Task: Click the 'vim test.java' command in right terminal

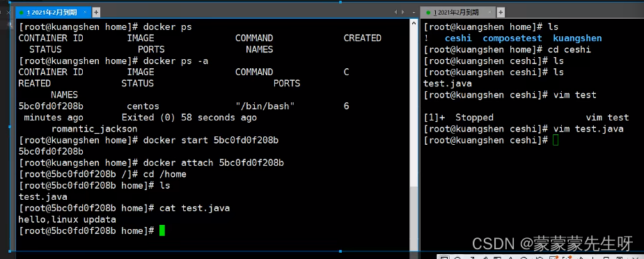Action: point(588,129)
